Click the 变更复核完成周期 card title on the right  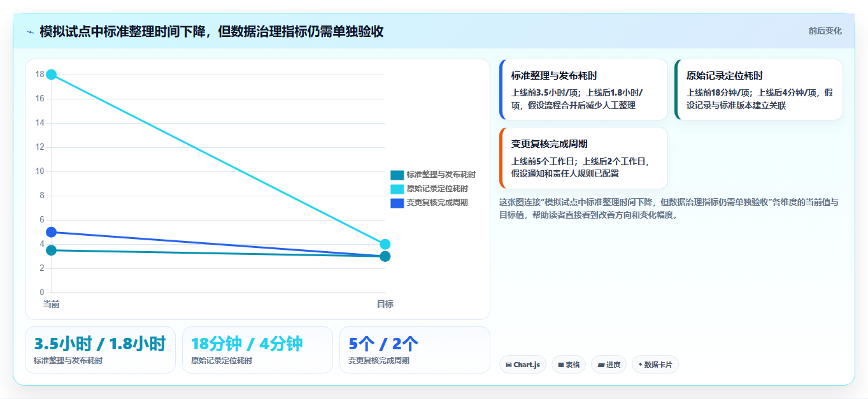click(x=550, y=144)
